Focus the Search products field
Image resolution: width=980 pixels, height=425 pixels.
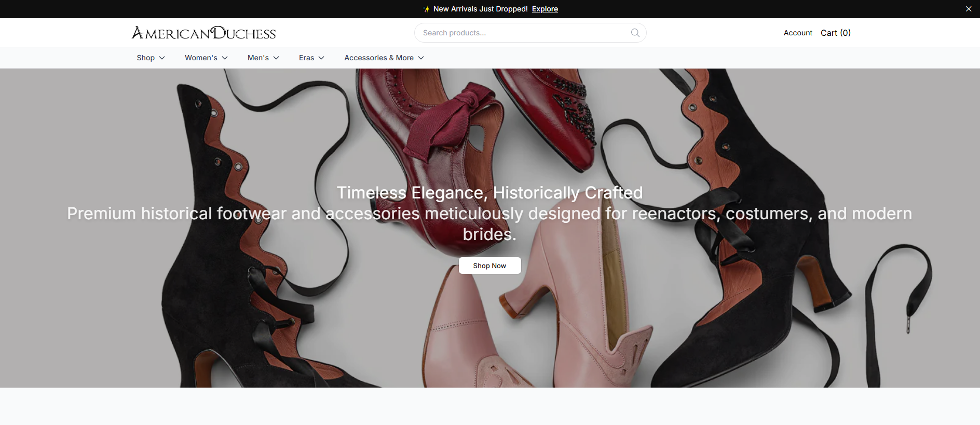(x=530, y=33)
